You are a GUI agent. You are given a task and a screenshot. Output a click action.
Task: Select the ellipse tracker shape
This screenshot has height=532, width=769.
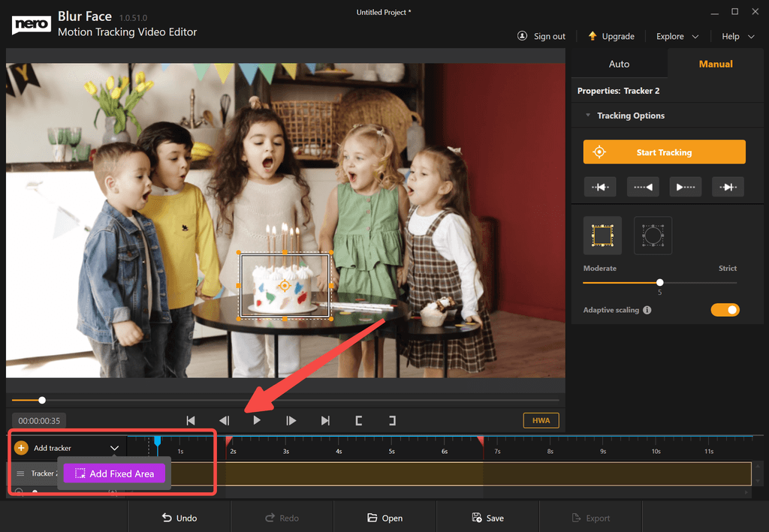[x=653, y=236]
